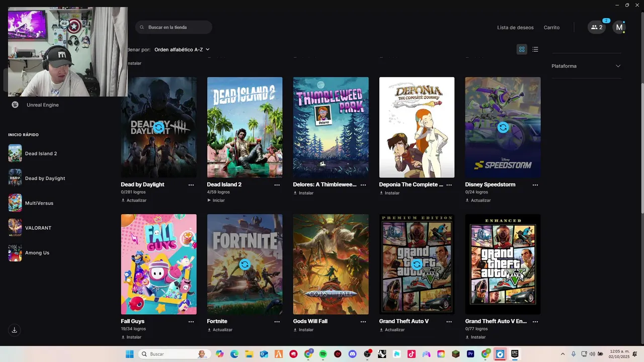Open Fall Guys options menu
Viewport: 644px width, 362px height.
191,322
